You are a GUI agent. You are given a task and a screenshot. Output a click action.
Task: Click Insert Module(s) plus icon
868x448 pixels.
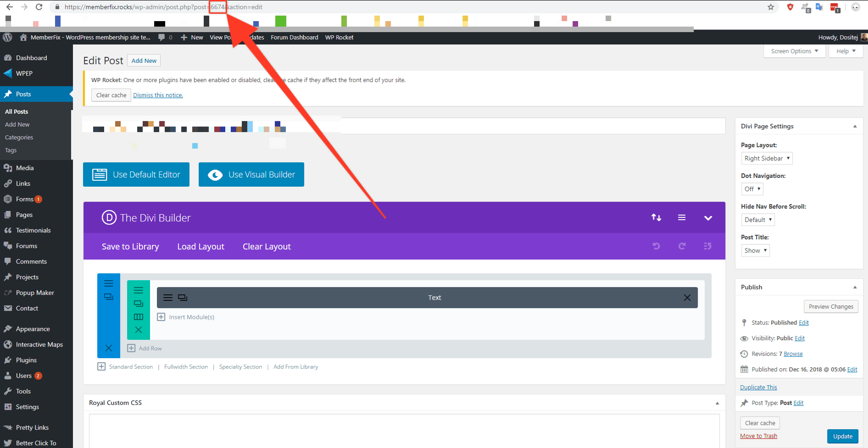tap(161, 317)
